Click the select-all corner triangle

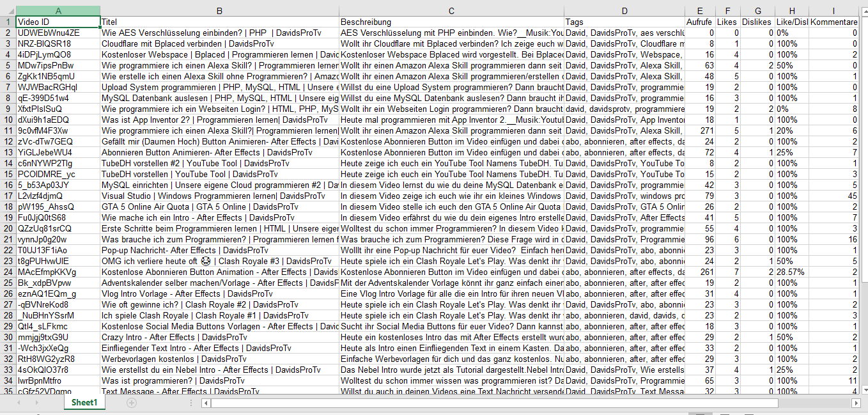[x=7, y=11]
